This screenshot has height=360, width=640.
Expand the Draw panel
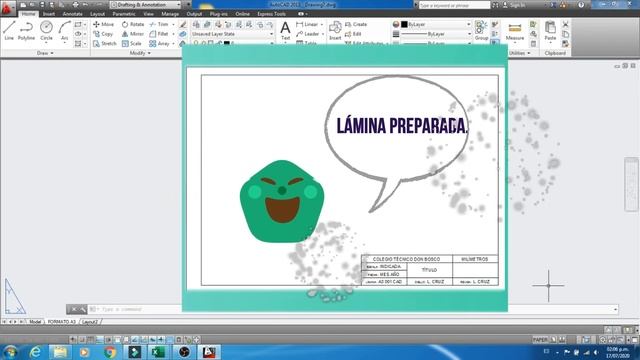coord(45,53)
